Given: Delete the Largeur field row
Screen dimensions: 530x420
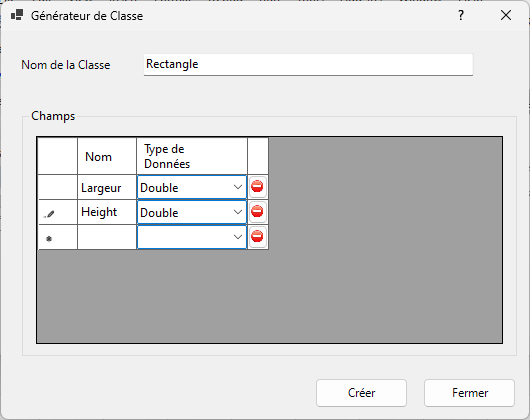Looking at the screenshot, I should click(x=257, y=187).
